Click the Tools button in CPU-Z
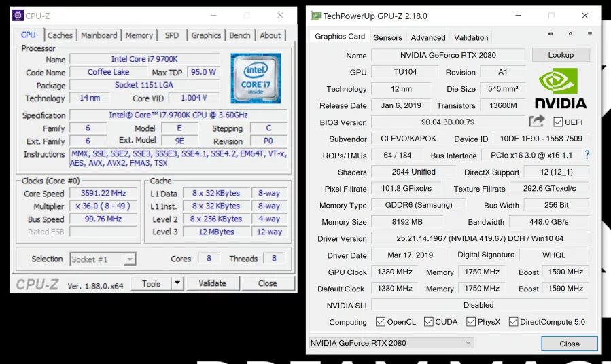611x364 pixels. (x=151, y=283)
